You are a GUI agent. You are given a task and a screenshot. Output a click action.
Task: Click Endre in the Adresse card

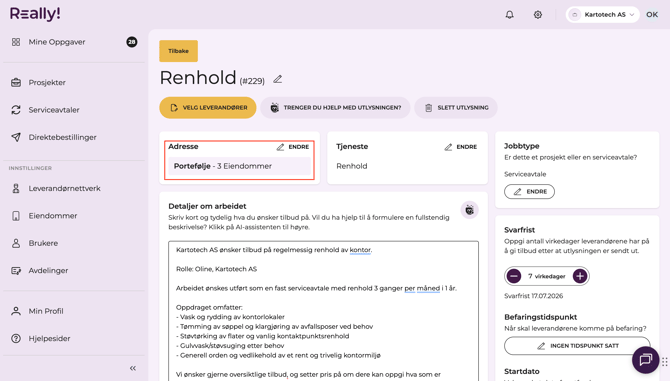click(x=293, y=147)
